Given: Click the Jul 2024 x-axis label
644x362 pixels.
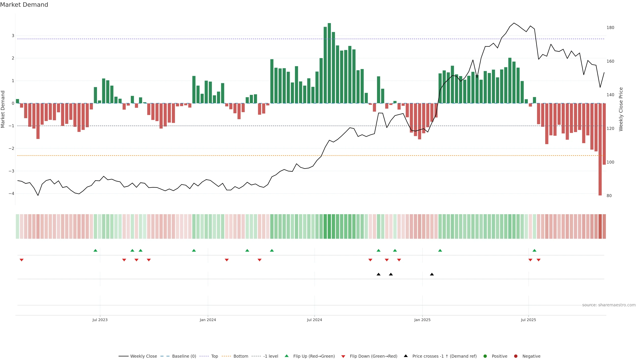Looking at the screenshot, I should point(314,320).
